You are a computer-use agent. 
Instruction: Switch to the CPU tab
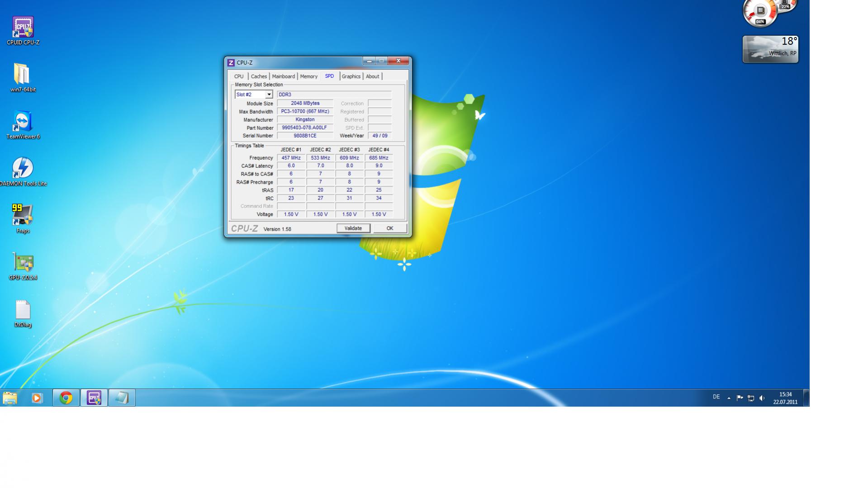pos(239,76)
